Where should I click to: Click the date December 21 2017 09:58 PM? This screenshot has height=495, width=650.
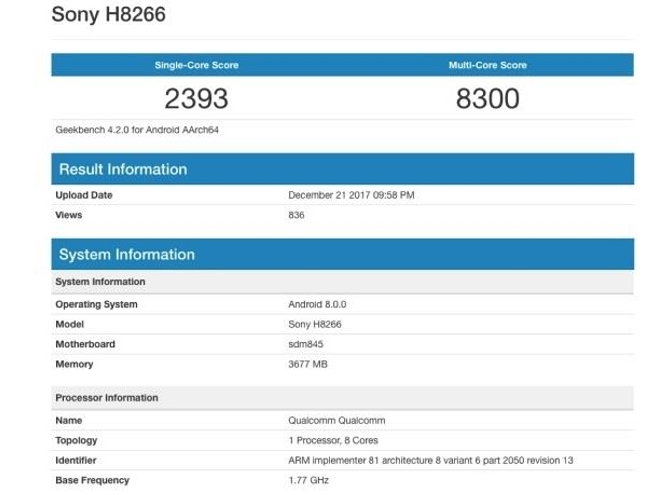[351, 195]
